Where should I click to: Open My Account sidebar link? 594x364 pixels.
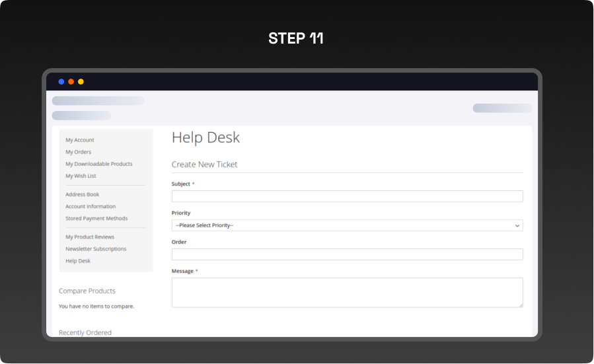click(x=80, y=140)
